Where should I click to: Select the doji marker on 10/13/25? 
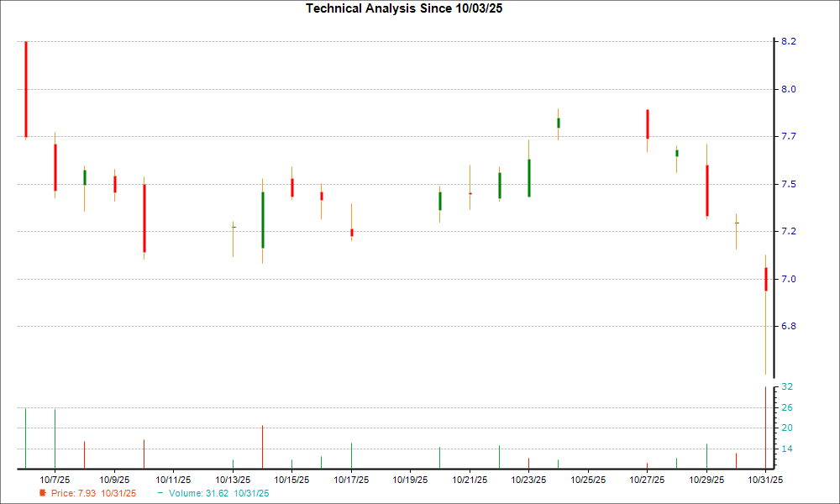click(232, 226)
